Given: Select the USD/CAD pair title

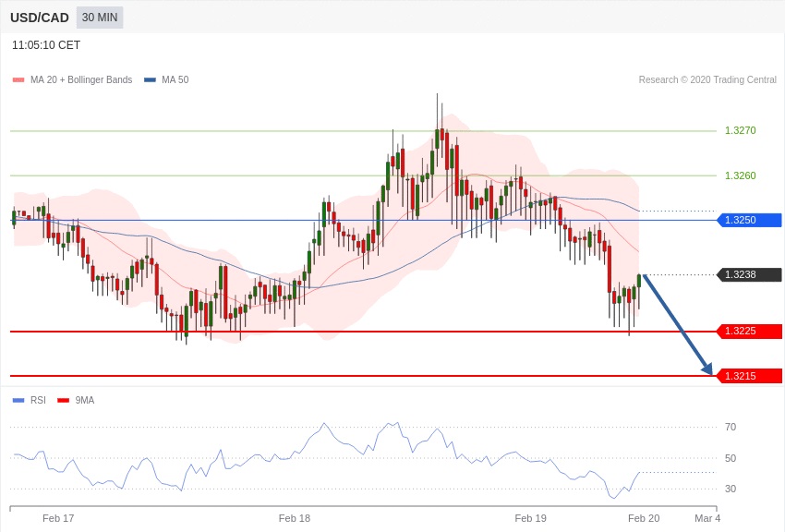Looking at the screenshot, I should [x=40, y=18].
